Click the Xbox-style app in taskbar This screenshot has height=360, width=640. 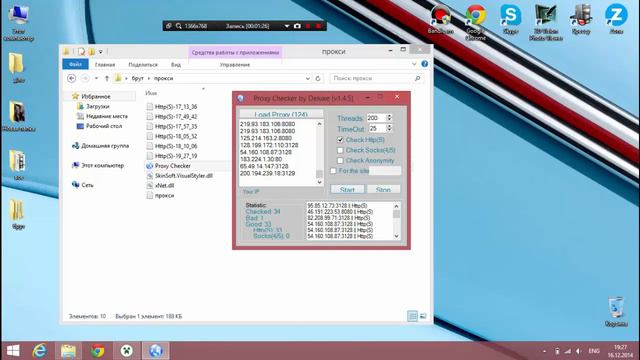tap(127, 351)
